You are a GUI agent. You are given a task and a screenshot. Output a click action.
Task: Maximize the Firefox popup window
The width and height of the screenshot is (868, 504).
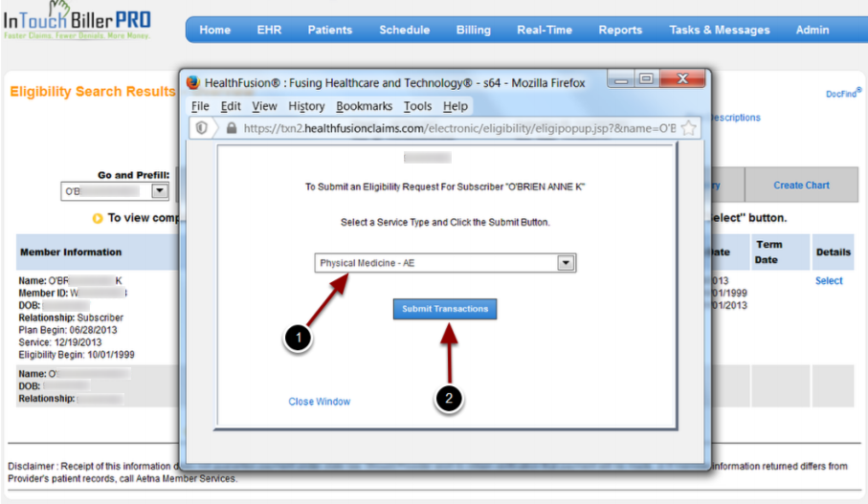click(648, 80)
